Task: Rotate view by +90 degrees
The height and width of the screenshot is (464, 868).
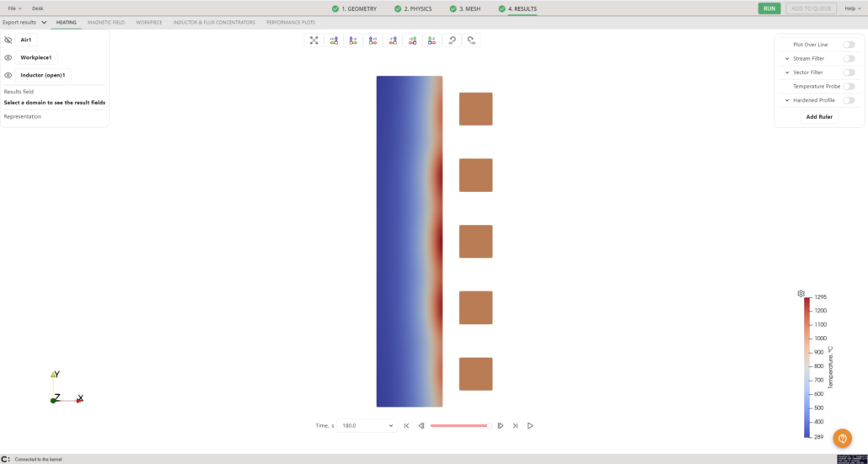Action: [x=471, y=40]
